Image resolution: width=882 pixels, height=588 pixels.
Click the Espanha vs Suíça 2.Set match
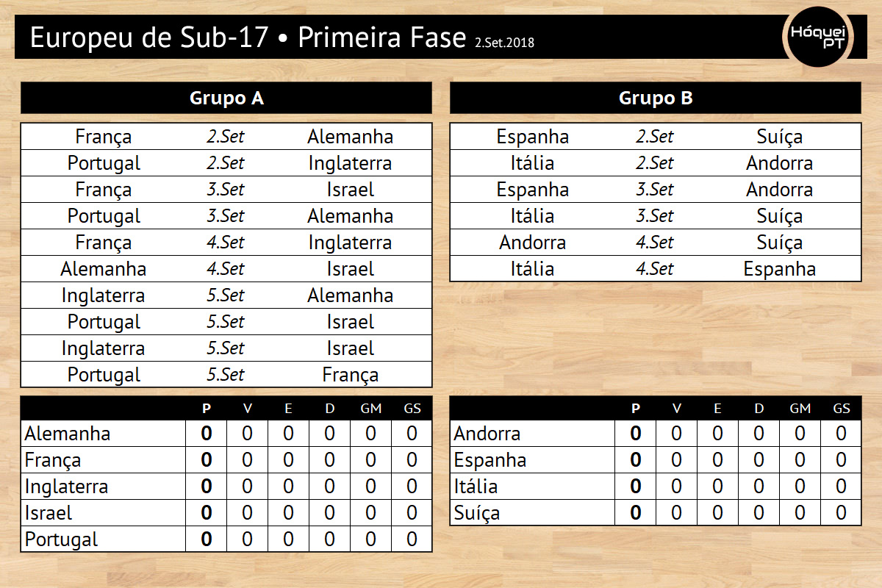(656, 136)
